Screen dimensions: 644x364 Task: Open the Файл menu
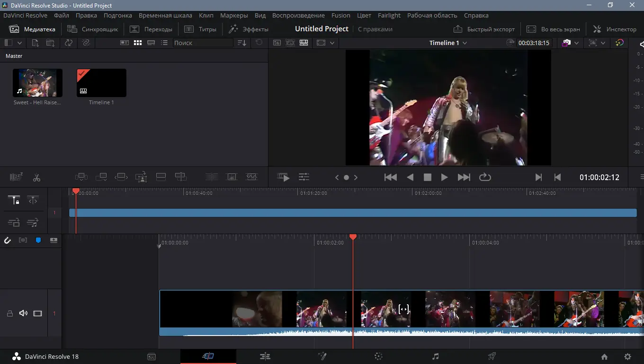pyautogui.click(x=62, y=15)
